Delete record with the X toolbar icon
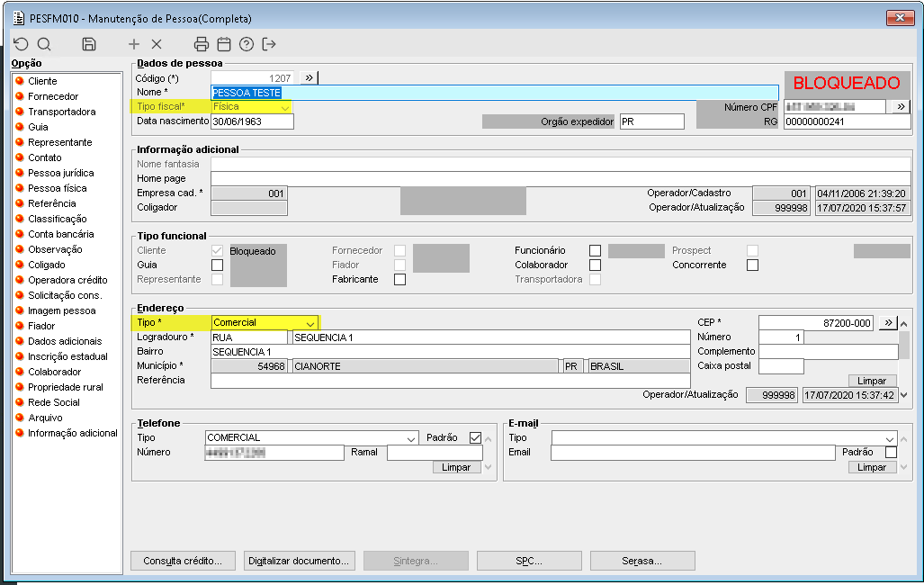Viewport: 924px width, 585px height. tap(157, 43)
